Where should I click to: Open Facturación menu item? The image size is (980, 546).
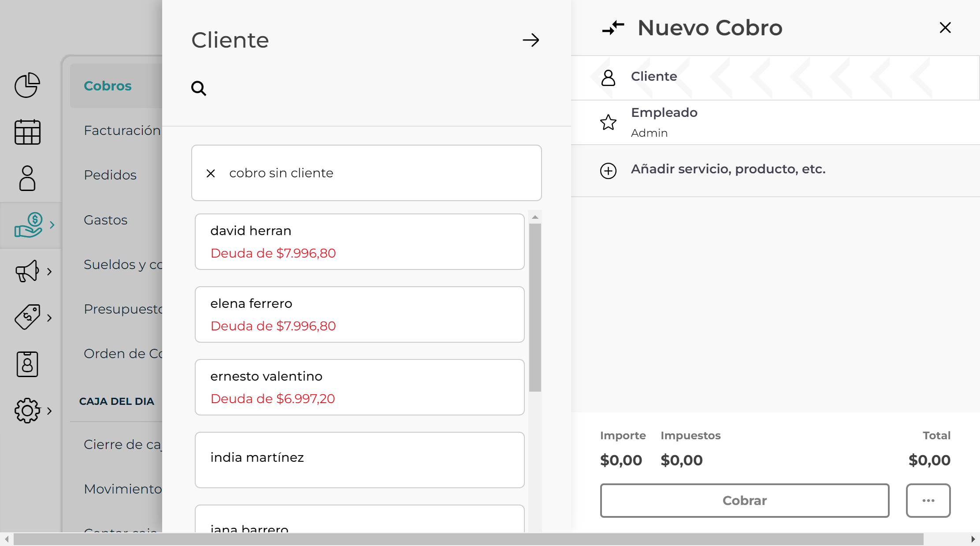pos(122,131)
